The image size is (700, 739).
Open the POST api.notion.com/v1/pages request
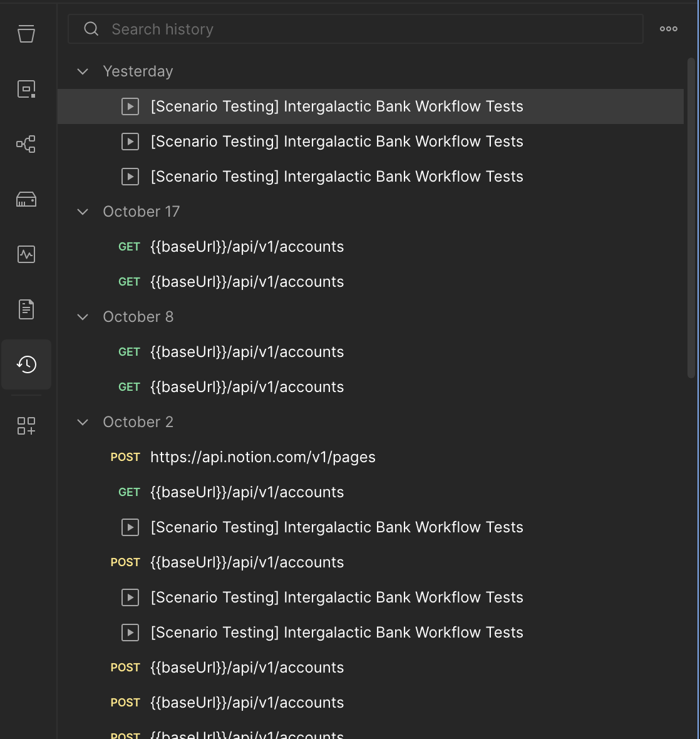coord(263,457)
